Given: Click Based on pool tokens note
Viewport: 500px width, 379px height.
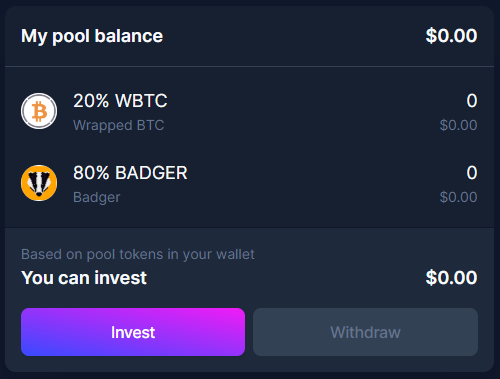Looking at the screenshot, I should (138, 254).
